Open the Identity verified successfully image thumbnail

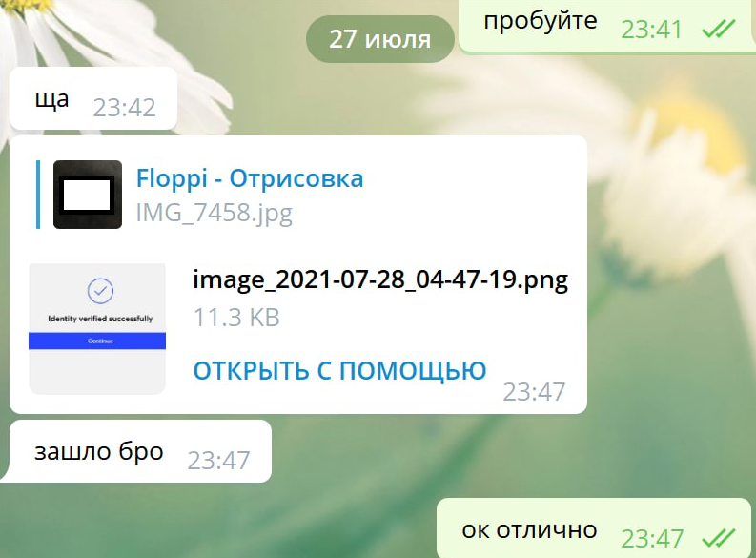coord(97,328)
